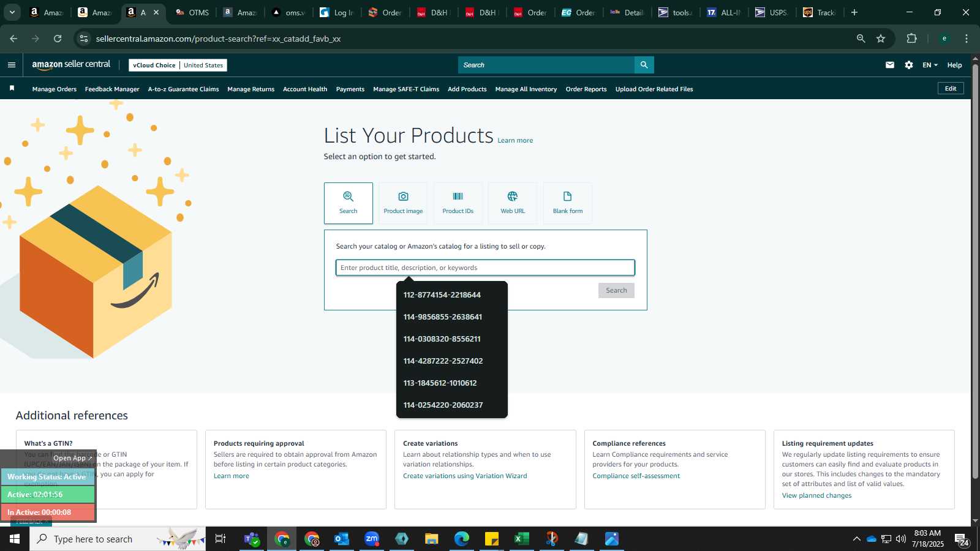Click the browser zoom magnifier icon
The image size is (980, 551).
(861, 39)
